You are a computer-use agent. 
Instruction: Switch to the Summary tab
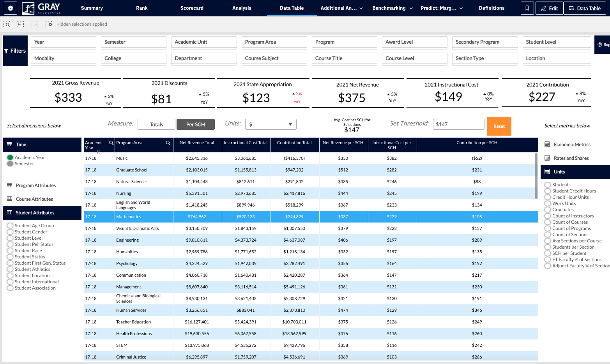click(92, 8)
